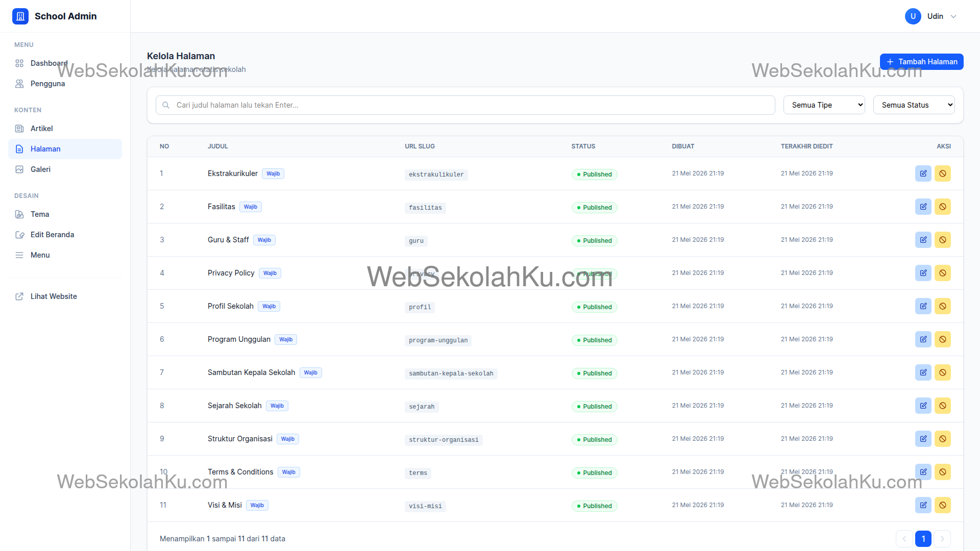Open the Semua Tipe filter dropdown
The image size is (980, 551).
point(824,105)
